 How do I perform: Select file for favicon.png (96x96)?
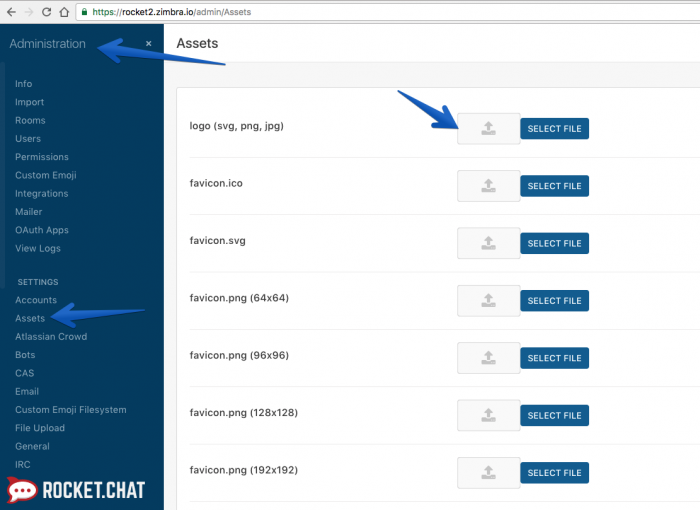[554, 358]
